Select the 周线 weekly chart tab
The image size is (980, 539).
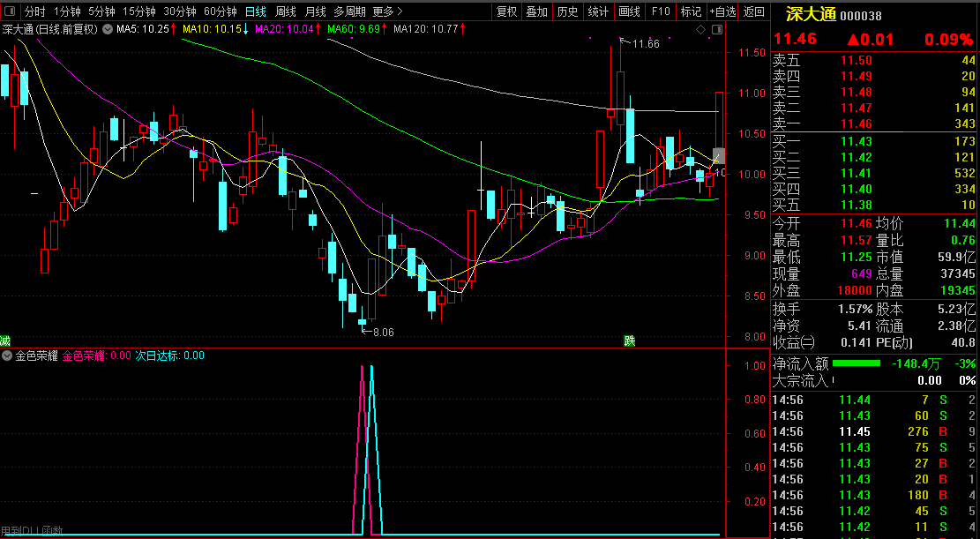click(x=286, y=11)
